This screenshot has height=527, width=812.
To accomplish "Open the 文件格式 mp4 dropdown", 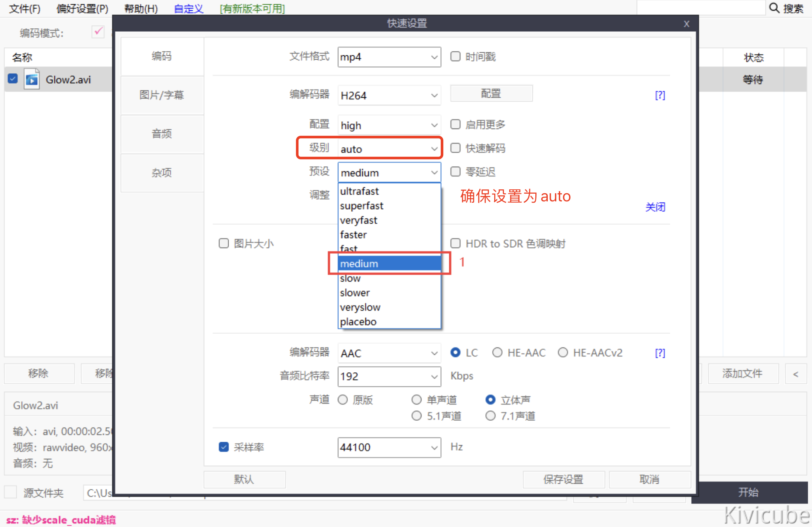I will coord(389,57).
